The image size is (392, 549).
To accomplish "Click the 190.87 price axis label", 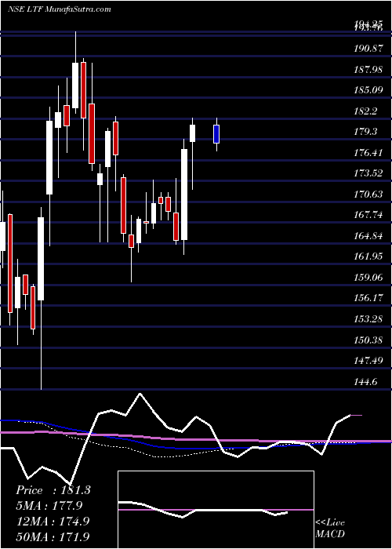I will click(368, 49).
